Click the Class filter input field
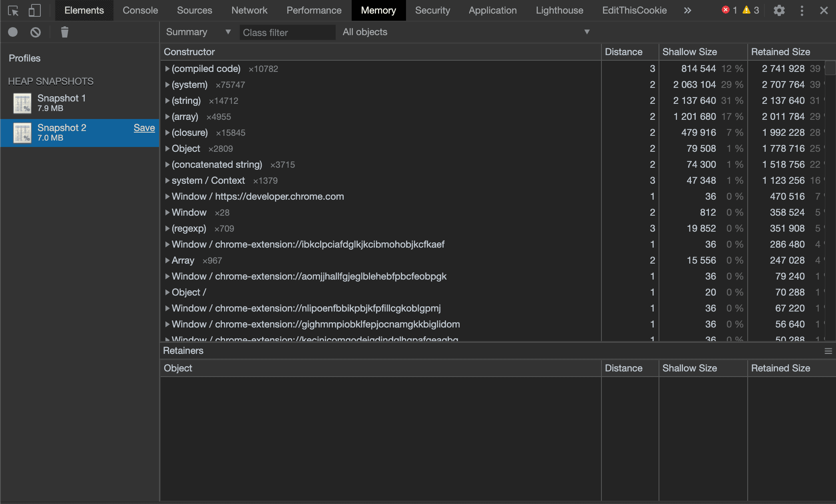The image size is (836, 504). (287, 32)
